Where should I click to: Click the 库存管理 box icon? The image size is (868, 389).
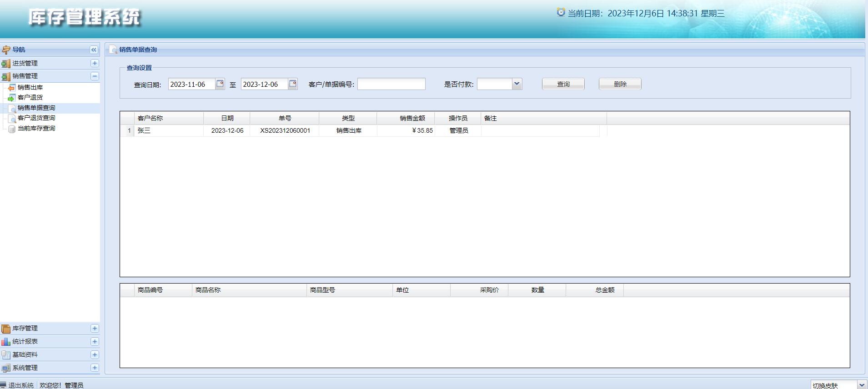(x=6, y=329)
